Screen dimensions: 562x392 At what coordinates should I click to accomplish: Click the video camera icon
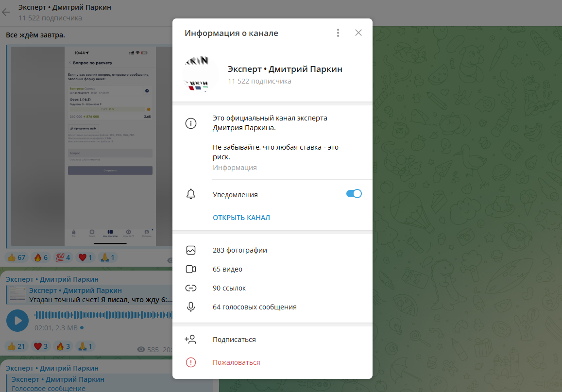coord(191,269)
